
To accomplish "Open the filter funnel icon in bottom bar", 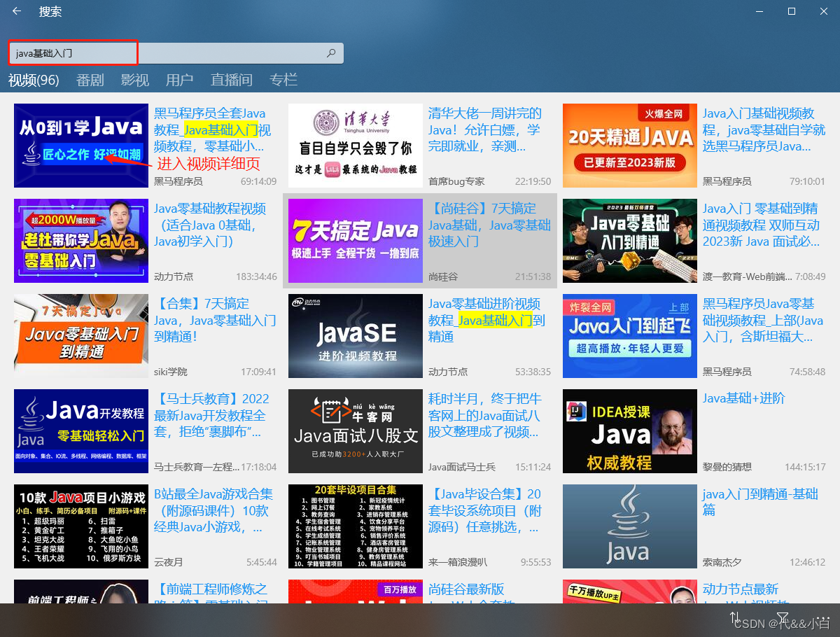I will tap(783, 617).
